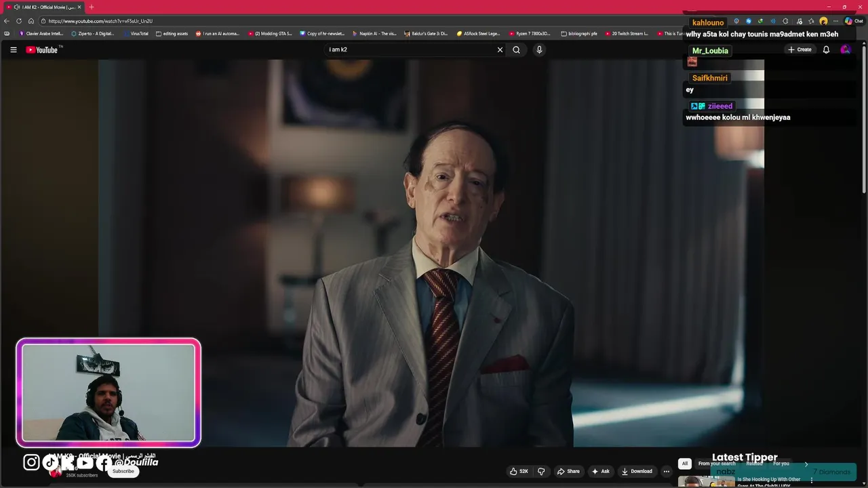Download the video

coord(637,471)
